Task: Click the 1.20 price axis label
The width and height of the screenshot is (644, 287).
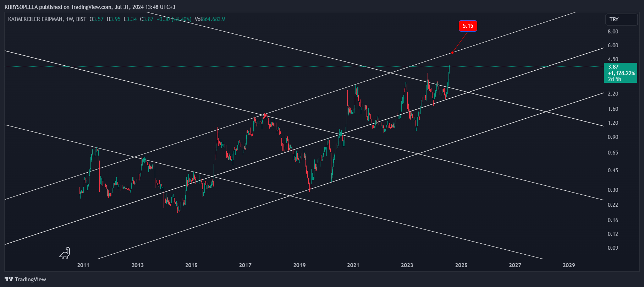Action: [x=613, y=123]
